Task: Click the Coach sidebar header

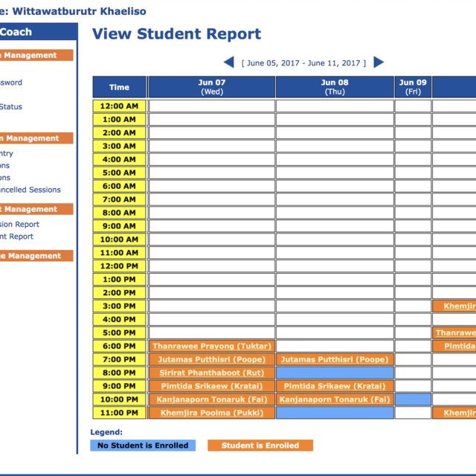Action: [x=39, y=31]
